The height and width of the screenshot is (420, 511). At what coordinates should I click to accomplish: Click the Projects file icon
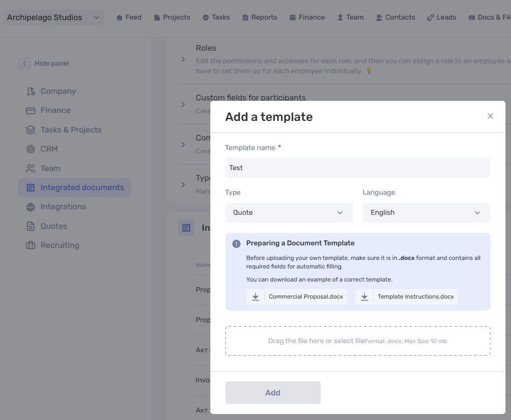pos(157,18)
